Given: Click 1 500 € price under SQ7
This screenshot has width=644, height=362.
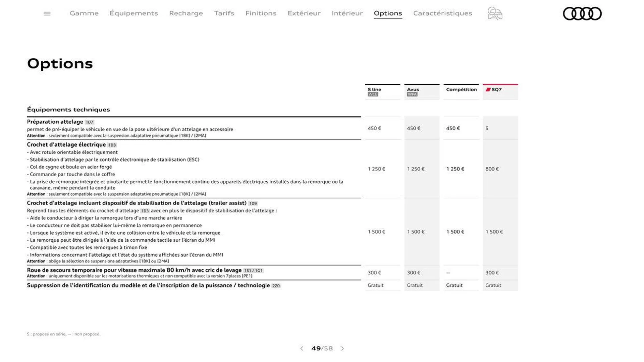Looking at the screenshot, I should 494,232.
